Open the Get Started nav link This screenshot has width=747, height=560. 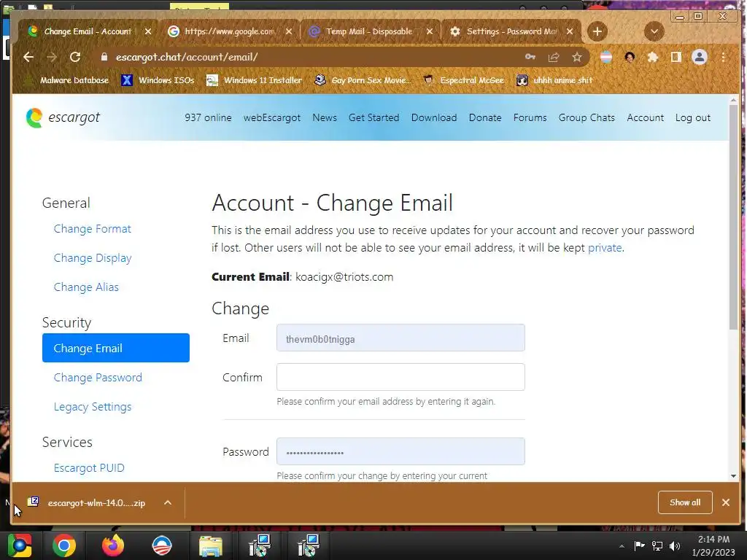coord(374,117)
